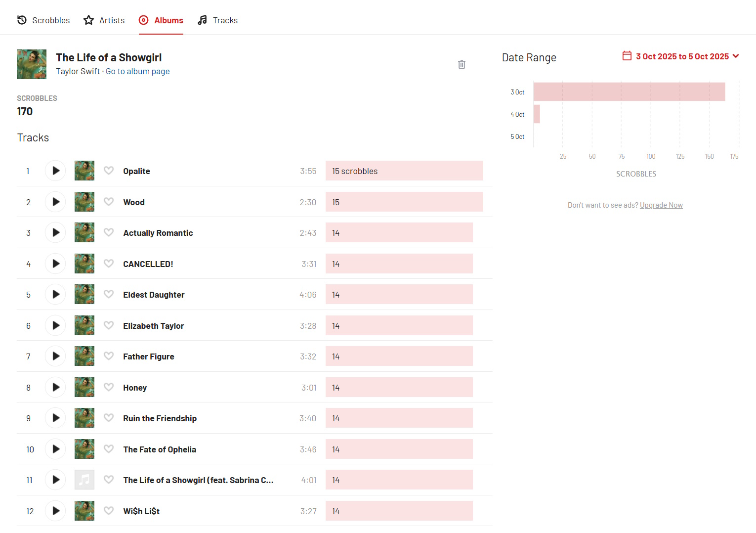Toggle heart for The Fate of Ophelia
This screenshot has height=533, width=756.
(x=109, y=449)
